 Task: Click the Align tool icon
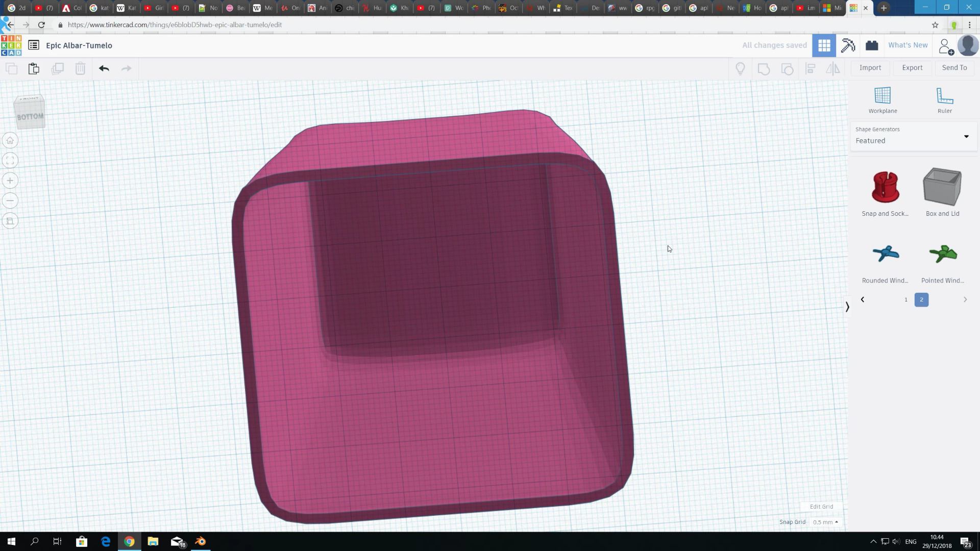810,68
